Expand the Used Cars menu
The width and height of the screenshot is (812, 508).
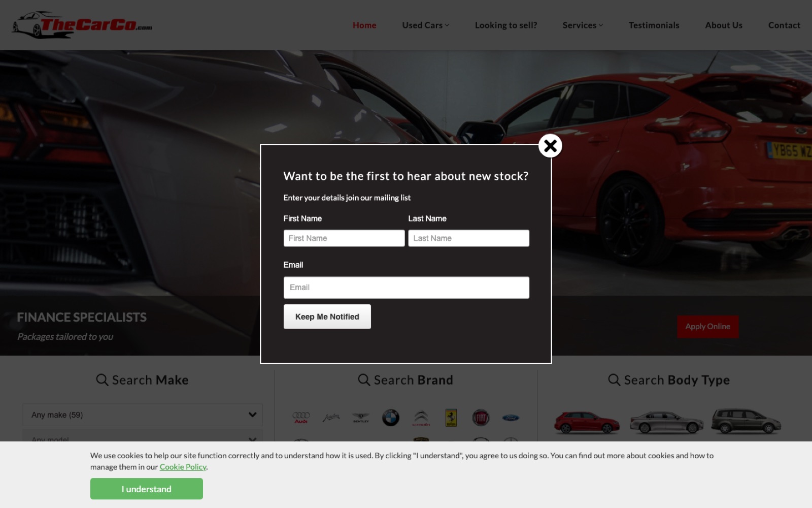425,25
